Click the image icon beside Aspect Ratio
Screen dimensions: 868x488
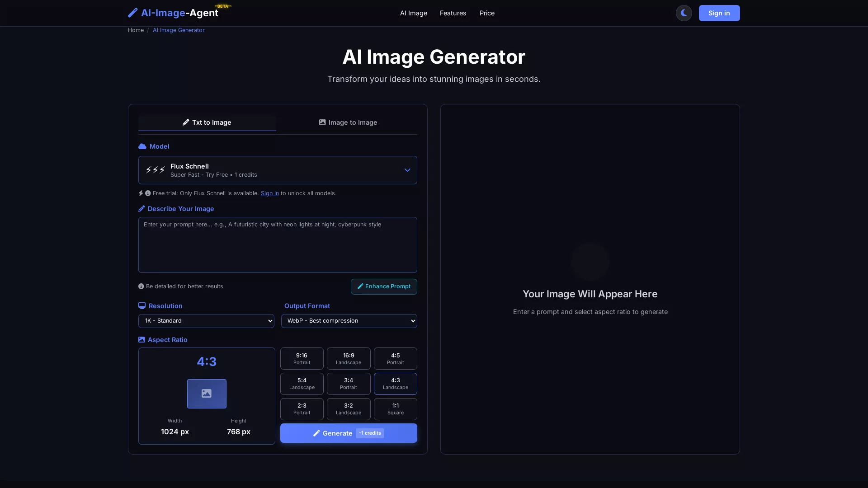(142, 339)
